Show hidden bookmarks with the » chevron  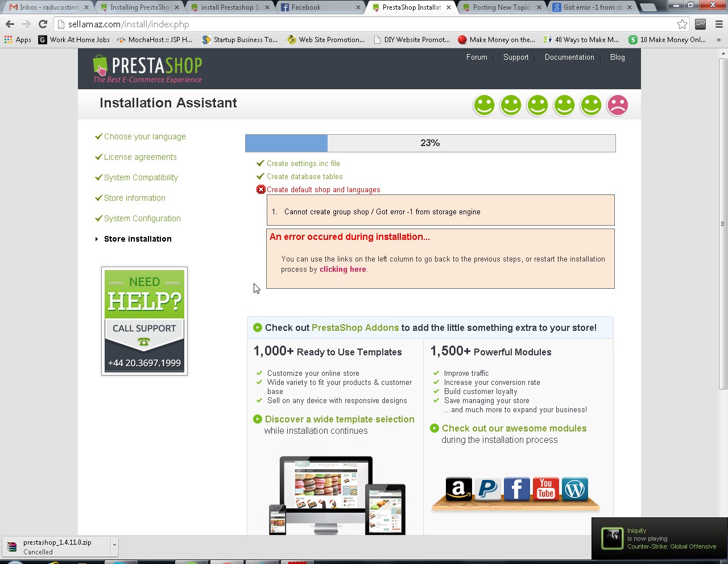pos(718,40)
